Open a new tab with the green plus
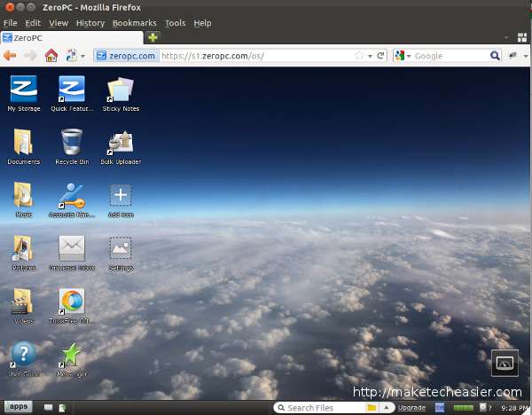532x415 pixels. pos(153,37)
